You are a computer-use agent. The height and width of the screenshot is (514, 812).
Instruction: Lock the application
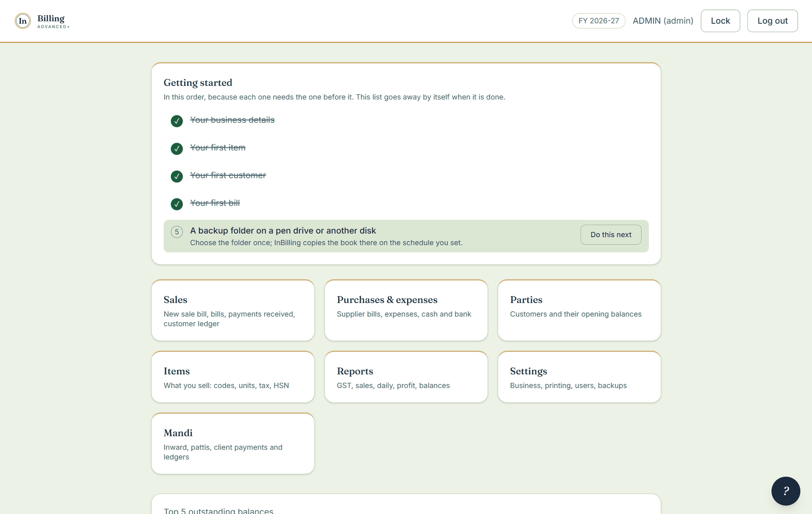720,21
